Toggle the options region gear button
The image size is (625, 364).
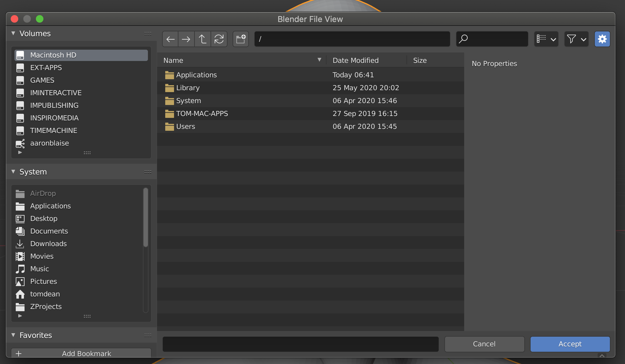pyautogui.click(x=602, y=39)
